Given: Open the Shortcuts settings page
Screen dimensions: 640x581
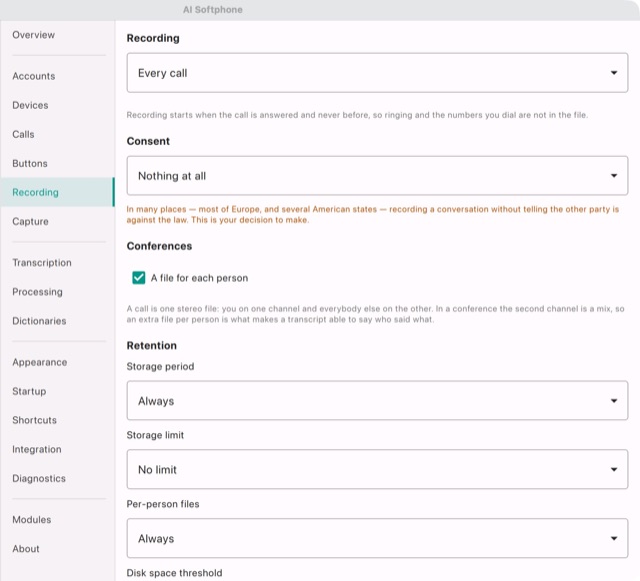Looking at the screenshot, I should [58, 420].
